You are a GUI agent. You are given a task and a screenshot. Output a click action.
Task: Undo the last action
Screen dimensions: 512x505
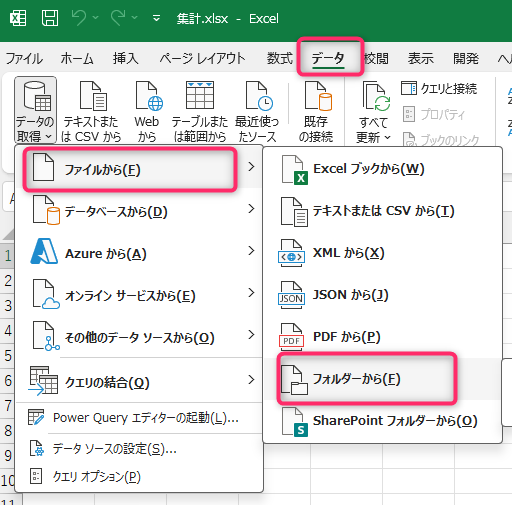point(79,18)
